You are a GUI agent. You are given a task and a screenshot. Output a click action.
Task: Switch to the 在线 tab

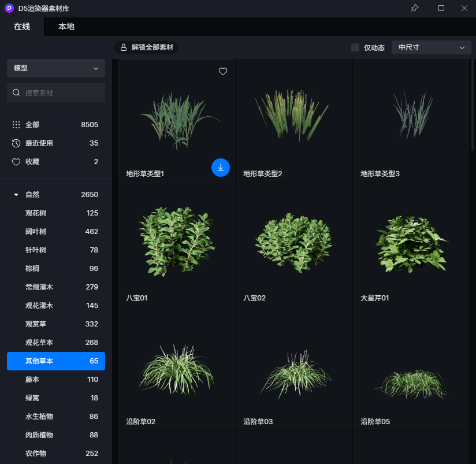pyautogui.click(x=22, y=27)
